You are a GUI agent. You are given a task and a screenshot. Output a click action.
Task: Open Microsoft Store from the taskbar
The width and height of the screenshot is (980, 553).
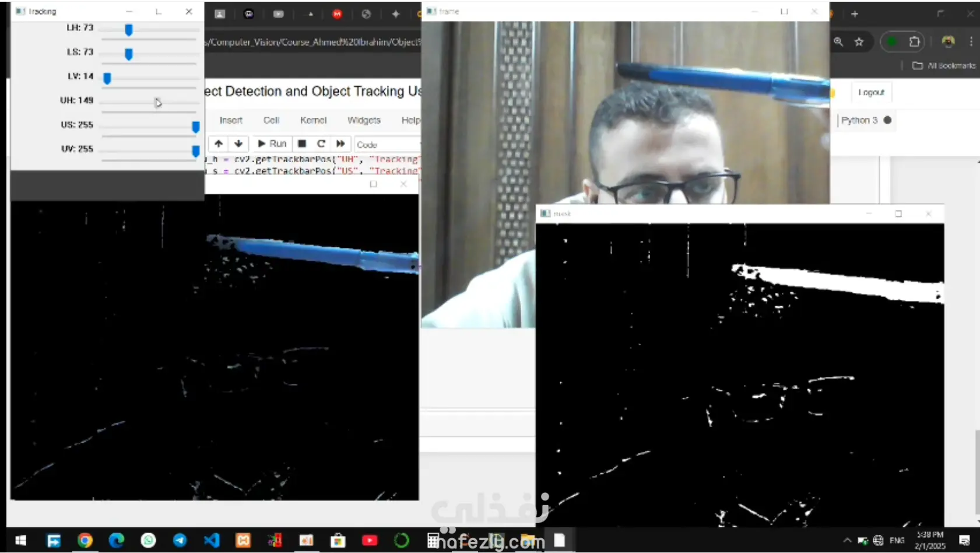[x=338, y=541]
